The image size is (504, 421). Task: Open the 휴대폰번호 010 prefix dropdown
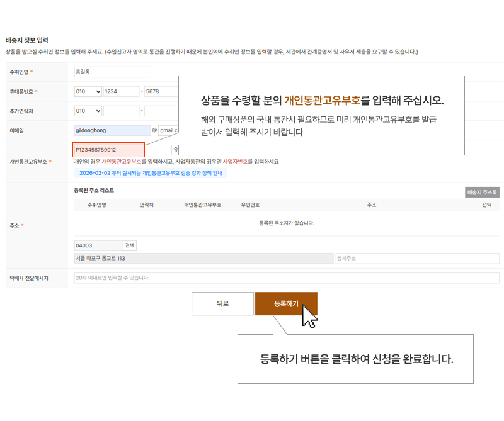88,91
